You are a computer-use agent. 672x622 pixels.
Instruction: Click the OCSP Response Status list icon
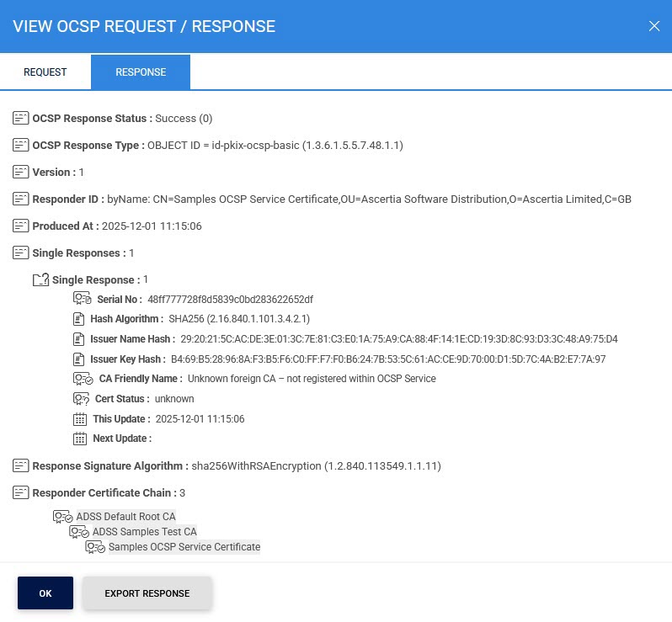pyautogui.click(x=21, y=119)
